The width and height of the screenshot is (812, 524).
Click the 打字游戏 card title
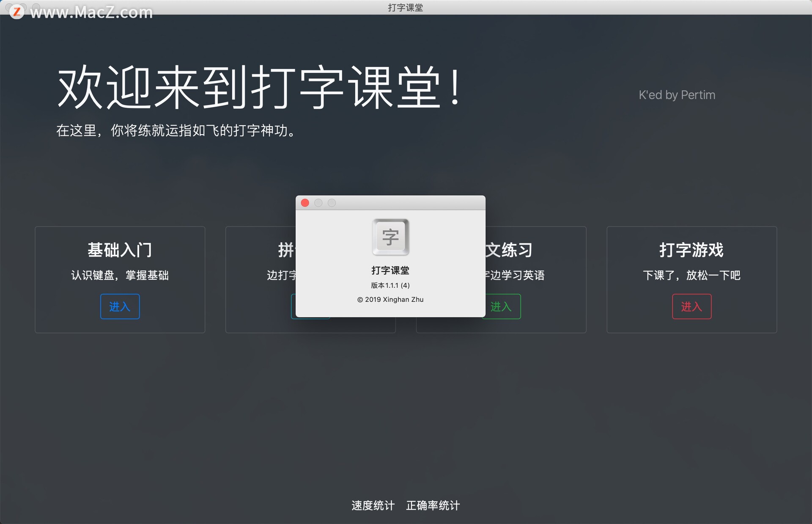(691, 250)
